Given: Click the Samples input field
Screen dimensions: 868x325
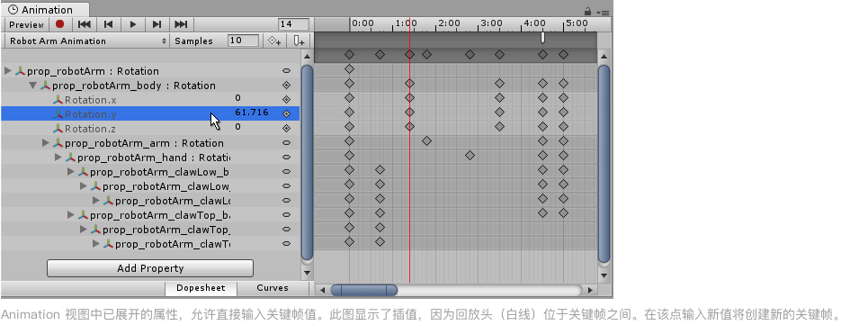Looking at the screenshot, I should [x=243, y=41].
